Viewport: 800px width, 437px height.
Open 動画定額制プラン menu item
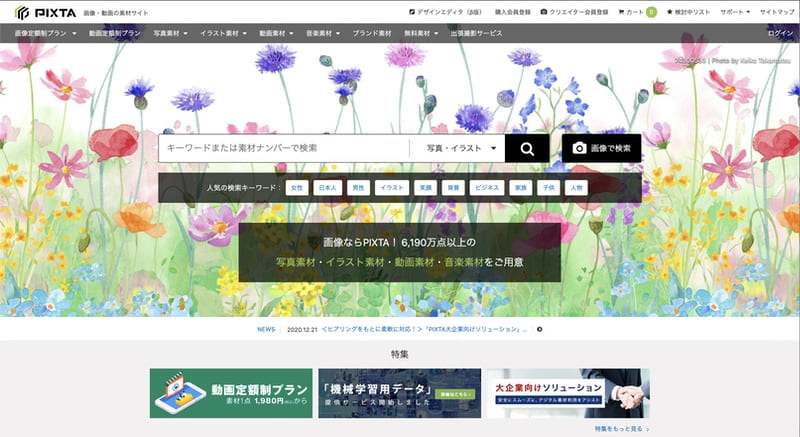pyautogui.click(x=115, y=33)
